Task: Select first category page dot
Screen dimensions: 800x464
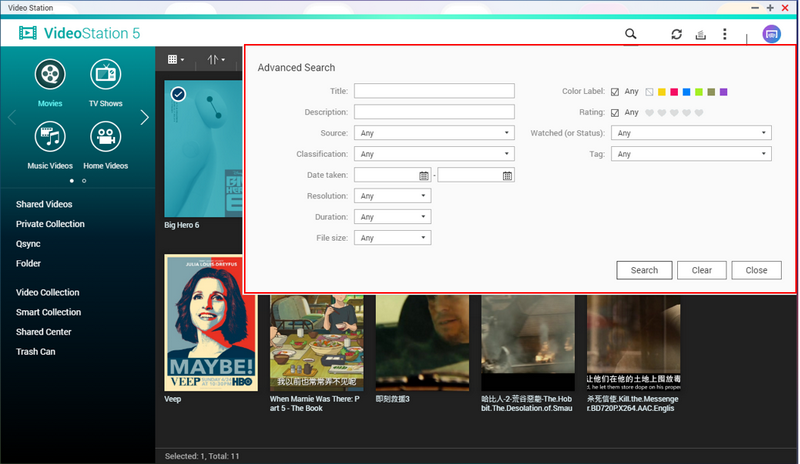Action: 71,181
